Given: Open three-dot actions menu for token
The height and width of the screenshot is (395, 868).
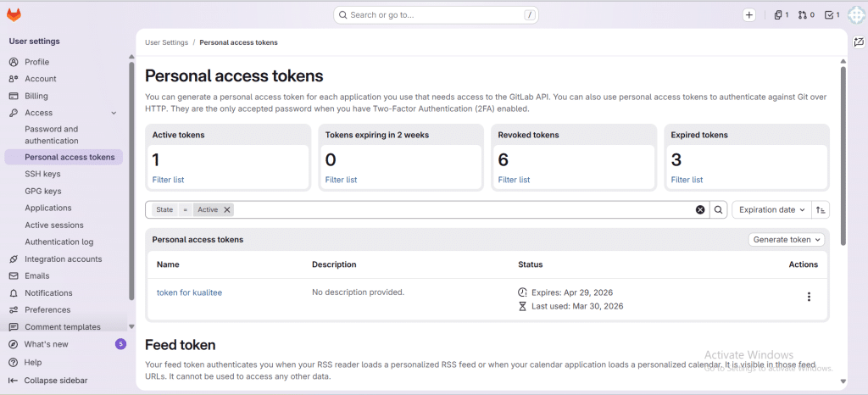Looking at the screenshot, I should [809, 297].
